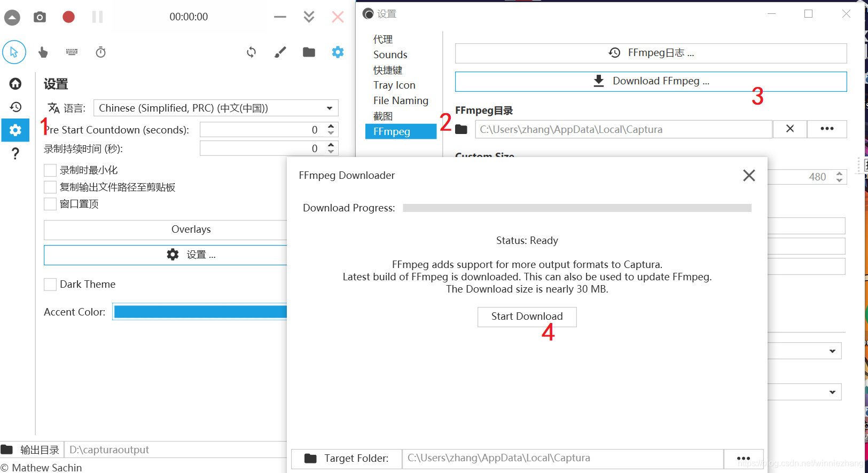Click the D:\capturaoutput output path field

(x=176, y=450)
